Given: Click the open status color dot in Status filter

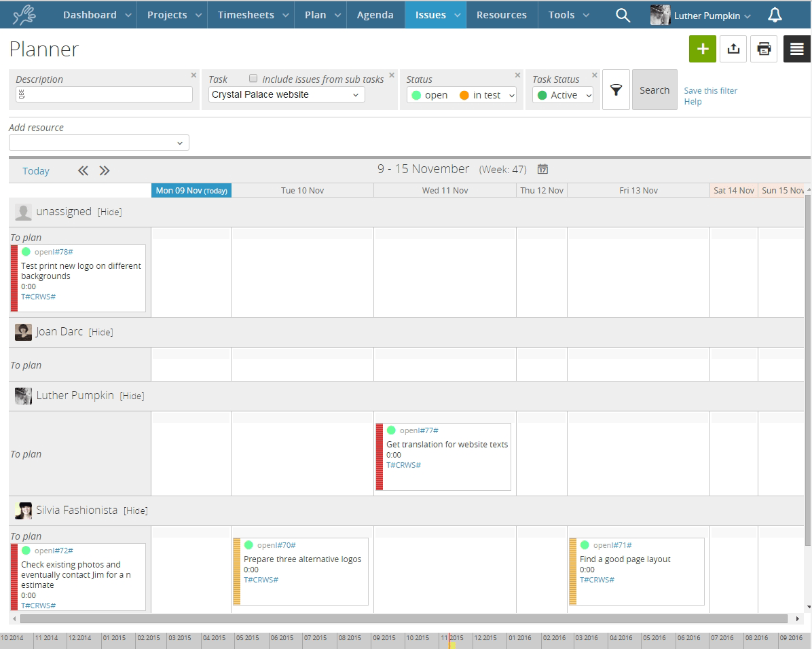Looking at the screenshot, I should pyautogui.click(x=416, y=95).
